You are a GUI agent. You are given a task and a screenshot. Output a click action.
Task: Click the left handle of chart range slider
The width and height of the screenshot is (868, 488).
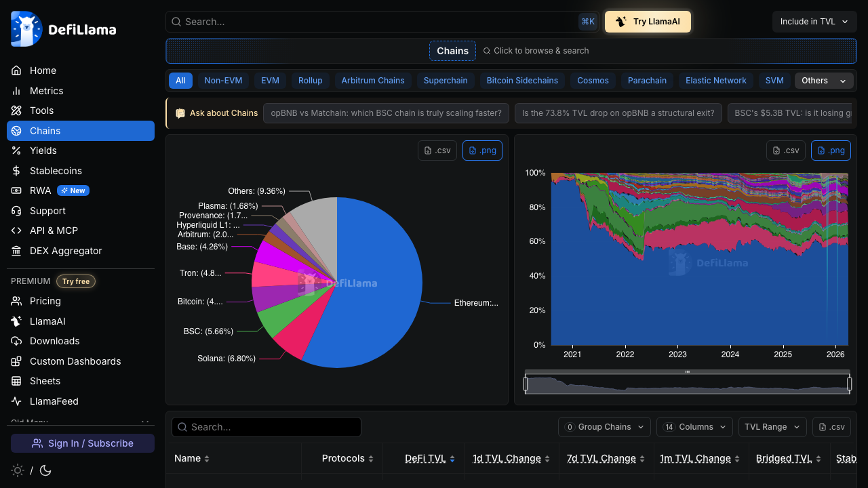(526, 384)
